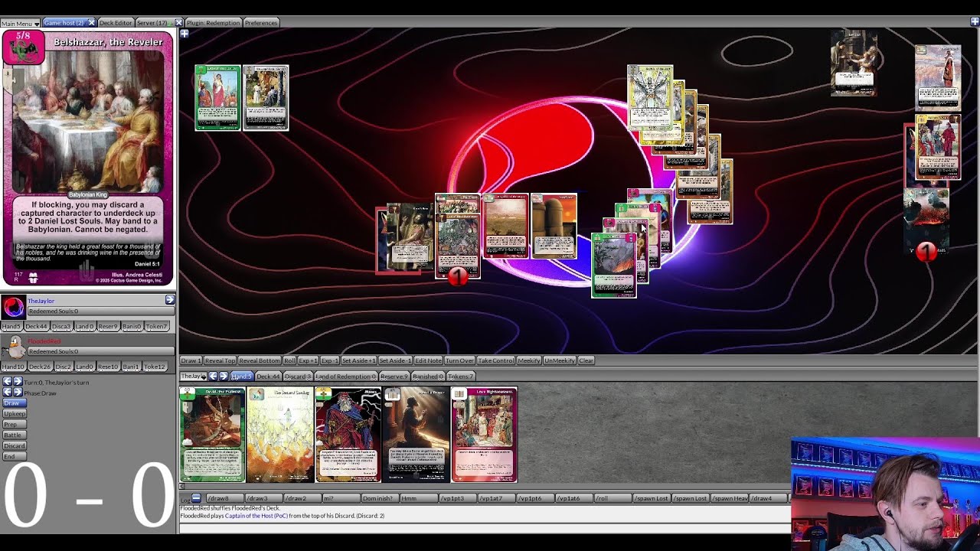Advance to next phase with right arrow
The height and width of the screenshot is (551, 980).
pyautogui.click(x=18, y=393)
